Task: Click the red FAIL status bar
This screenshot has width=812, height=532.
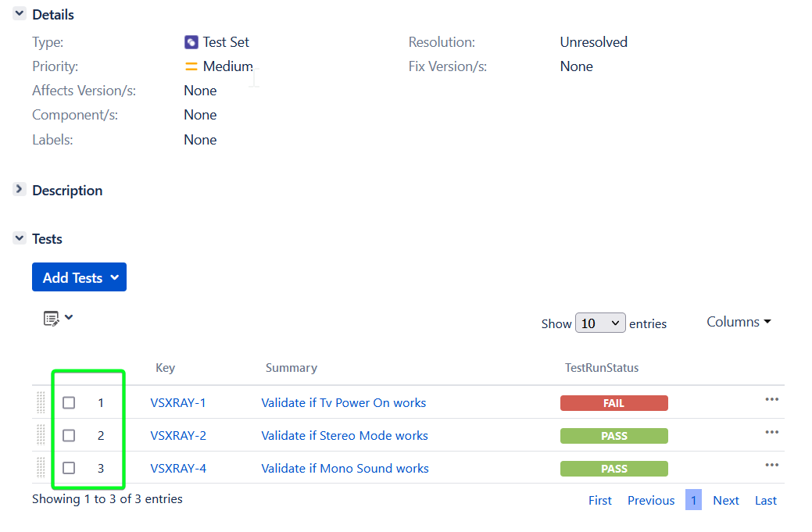Action: (x=614, y=402)
